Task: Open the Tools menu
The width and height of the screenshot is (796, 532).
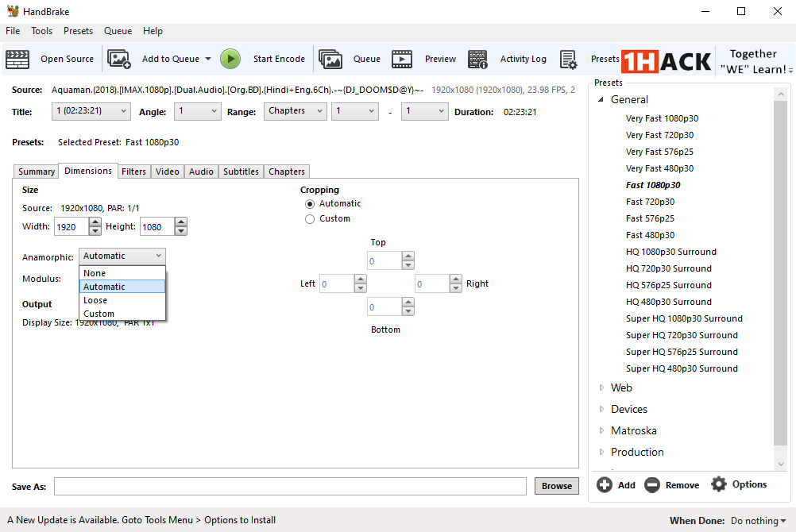Action: click(x=41, y=31)
